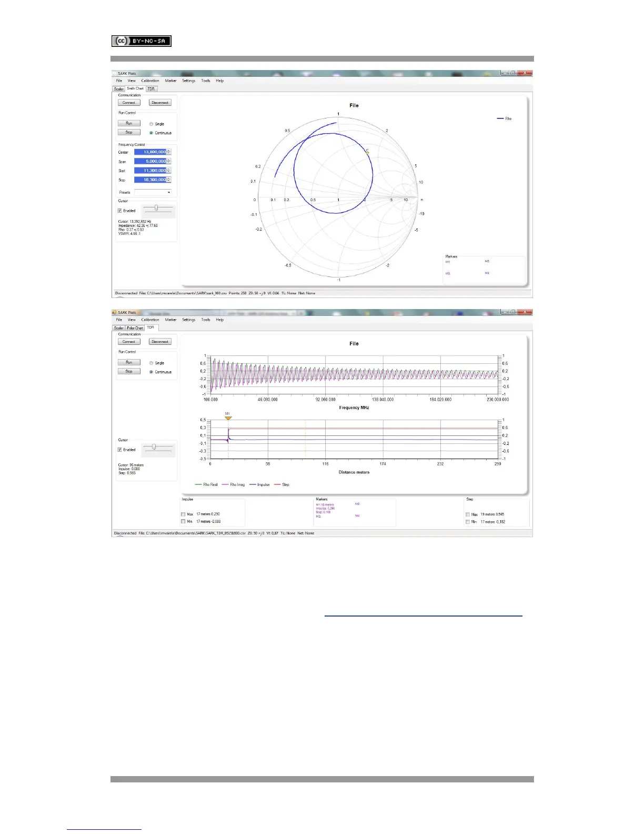This screenshot has width=644, height=834.
Task: Click the Rho legend entry on the Smith chart
Action: pos(504,118)
